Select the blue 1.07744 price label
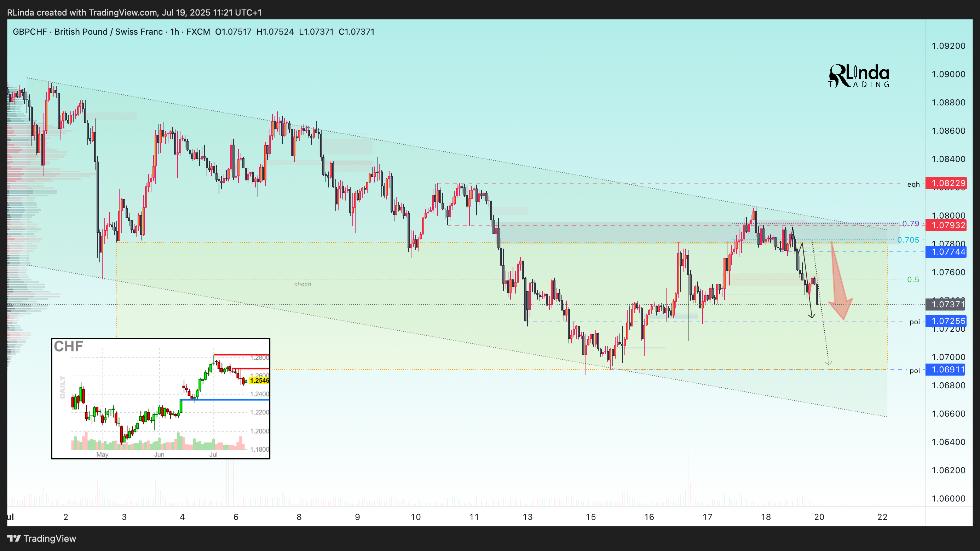Image resolution: width=980 pixels, height=551 pixels. pyautogui.click(x=946, y=252)
